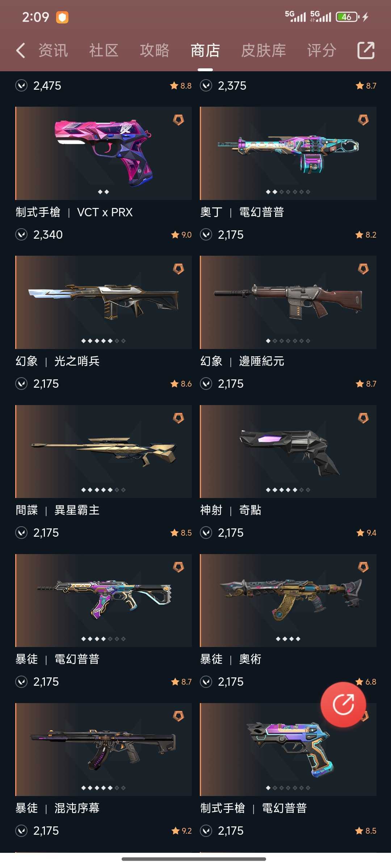The image size is (391, 868).
Task: Open the 幻象 邊陲紀元 skin thumbnail
Action: click(288, 302)
